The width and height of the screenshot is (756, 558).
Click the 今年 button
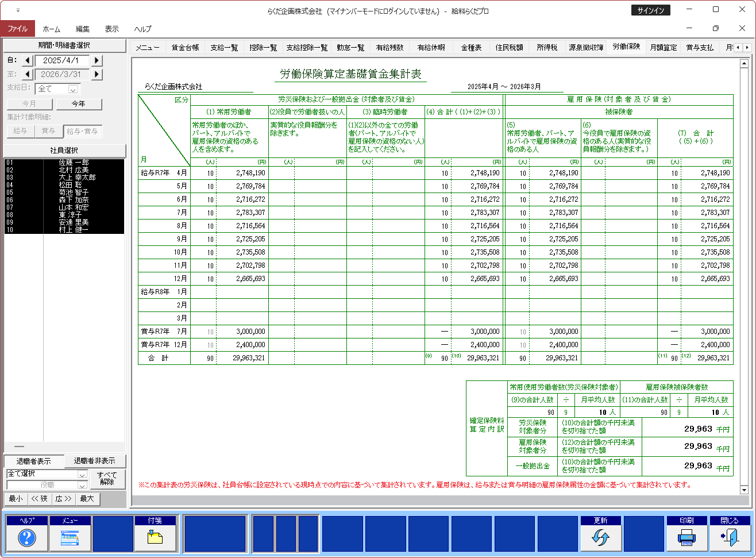click(x=79, y=104)
